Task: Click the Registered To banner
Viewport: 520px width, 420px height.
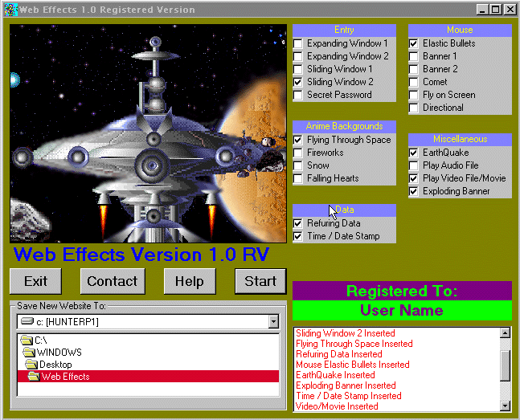Action: coord(402,291)
